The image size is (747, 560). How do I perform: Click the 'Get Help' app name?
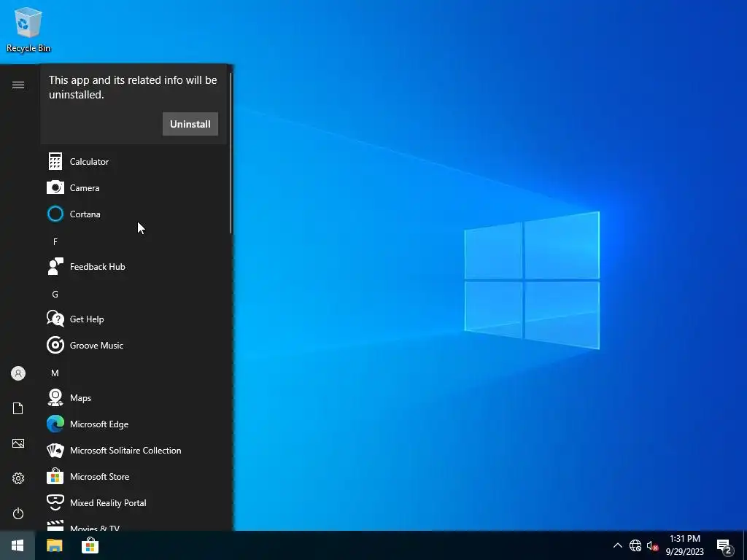coord(87,319)
